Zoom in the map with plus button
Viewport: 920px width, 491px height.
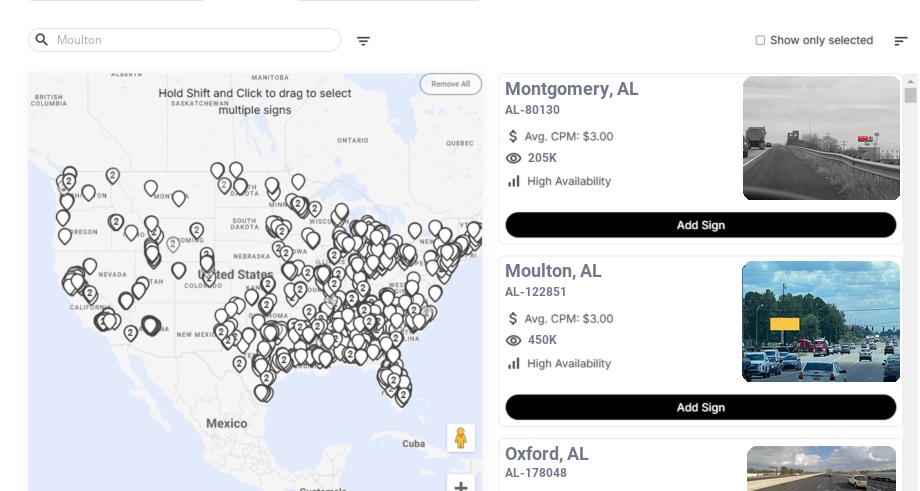point(461,486)
